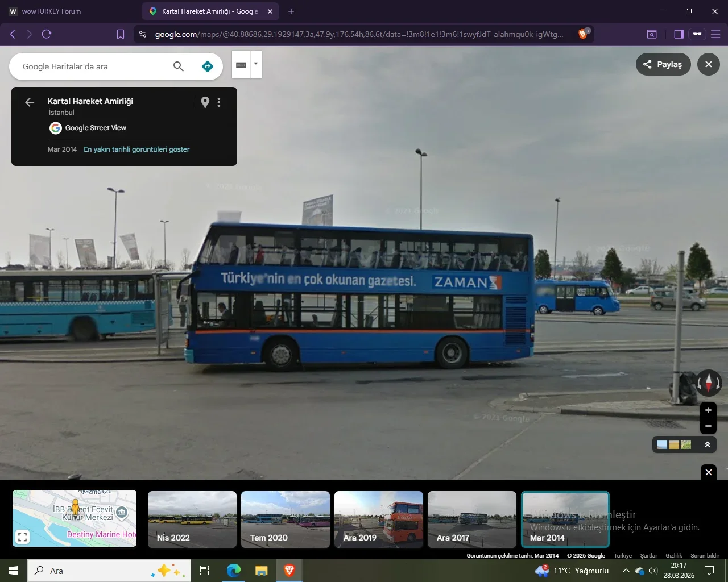Click the location pin icon in info card

pyautogui.click(x=205, y=102)
